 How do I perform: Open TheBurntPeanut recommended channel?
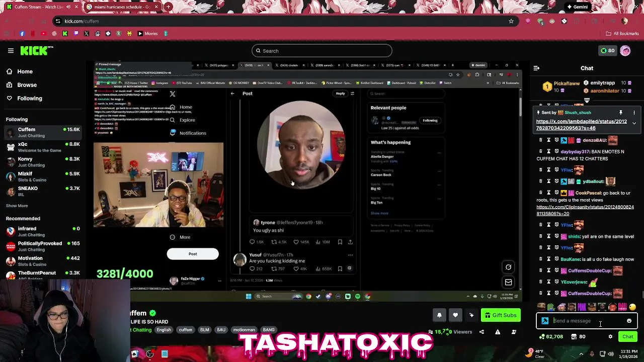pos(42,276)
